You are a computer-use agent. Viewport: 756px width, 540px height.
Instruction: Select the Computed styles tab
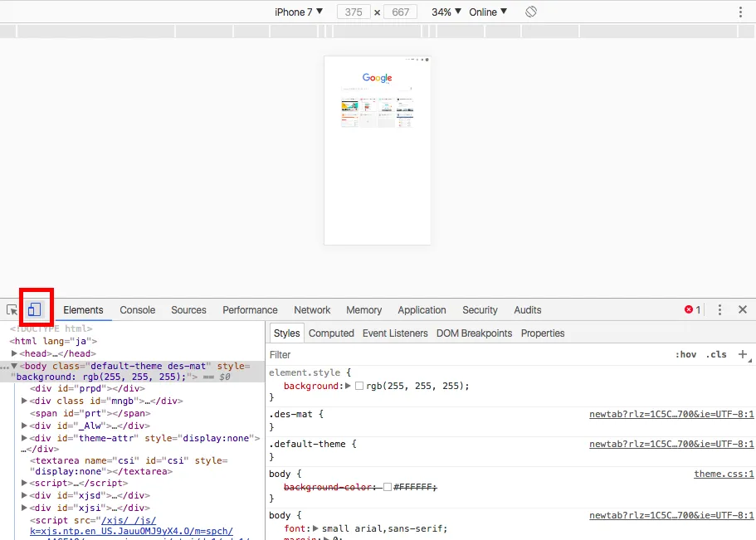(x=331, y=333)
